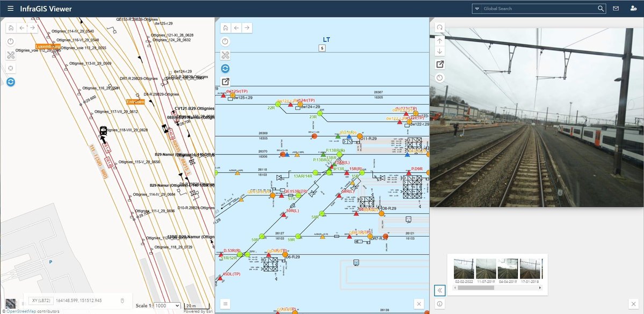The height and width of the screenshot is (314, 644).
Task: Select label Ottignies_113-III_29_0569 on map
Action: click(90, 64)
